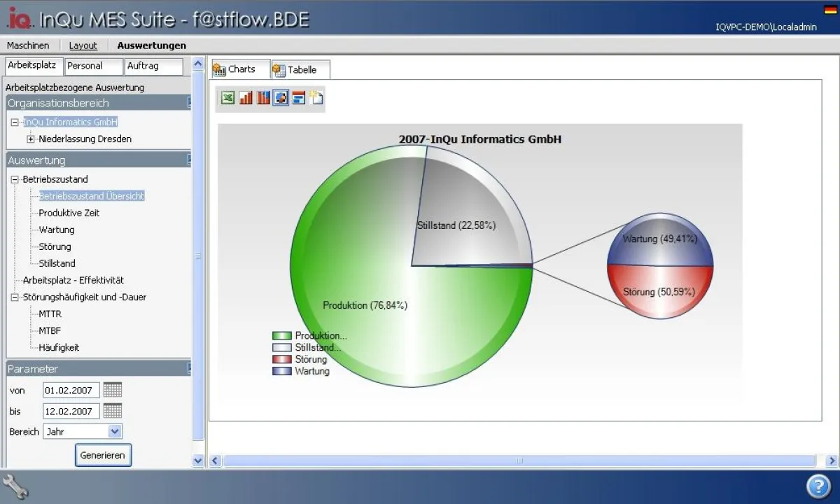Switch to the bar chart view

[x=245, y=98]
